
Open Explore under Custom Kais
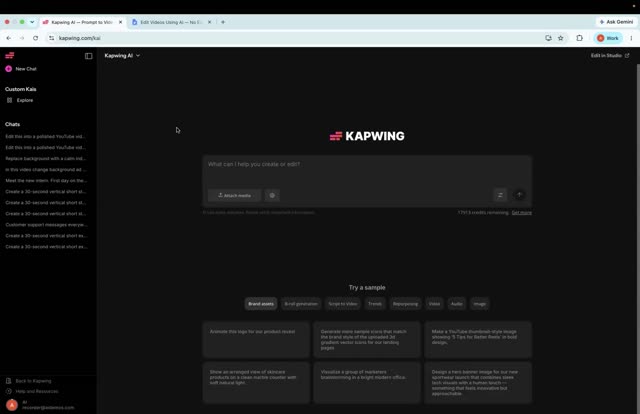(20, 100)
